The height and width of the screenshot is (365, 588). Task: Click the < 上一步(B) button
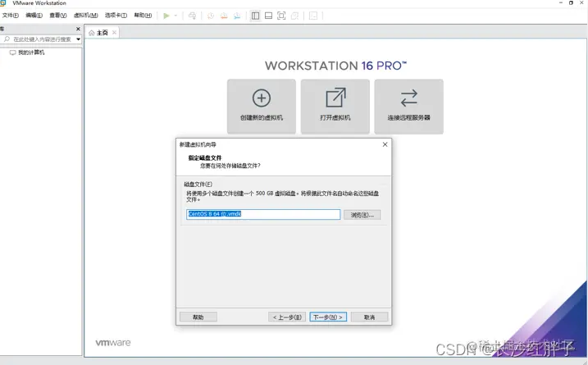coord(287,317)
